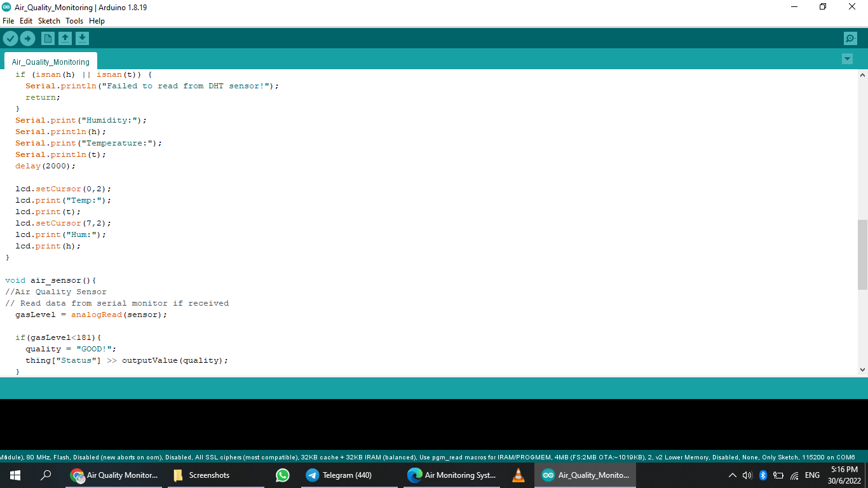Click the 'if(gasLevel<181){' line
This screenshot has height=488, width=868.
[x=58, y=337]
